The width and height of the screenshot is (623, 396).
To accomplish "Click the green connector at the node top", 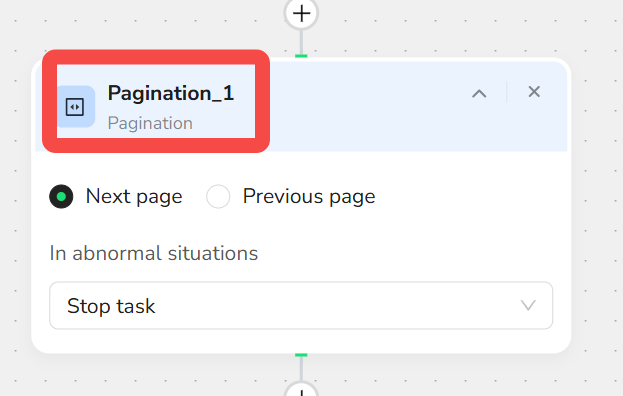I will (301, 56).
